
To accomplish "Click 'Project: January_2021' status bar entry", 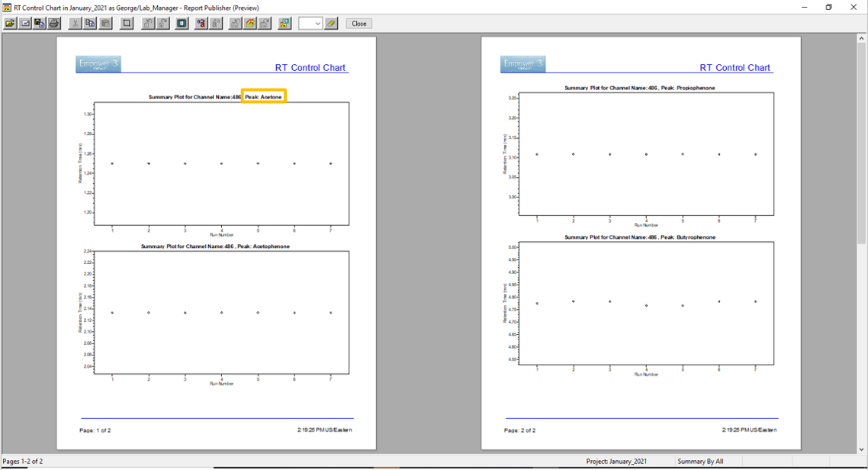I will click(x=616, y=461).
